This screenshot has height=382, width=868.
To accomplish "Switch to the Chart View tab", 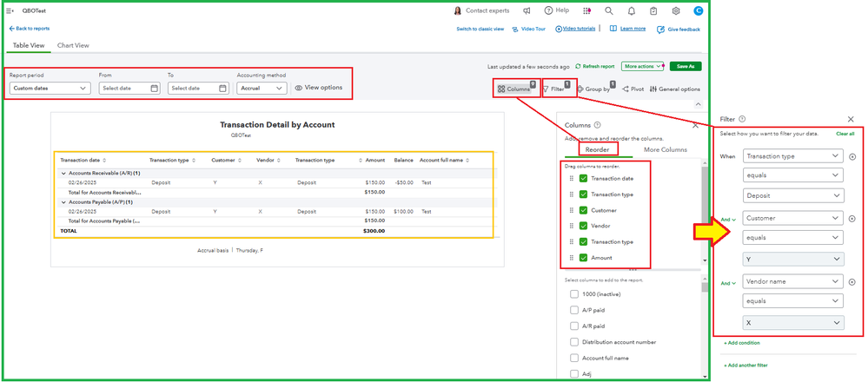I will (x=73, y=45).
